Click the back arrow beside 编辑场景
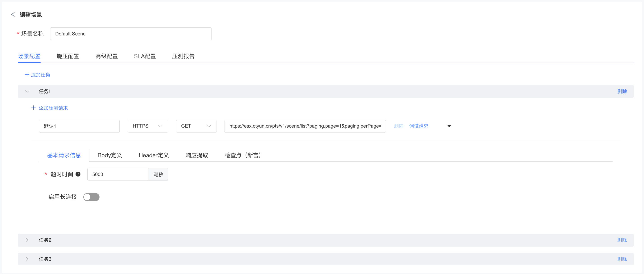This screenshot has width=644, height=274. [x=13, y=15]
